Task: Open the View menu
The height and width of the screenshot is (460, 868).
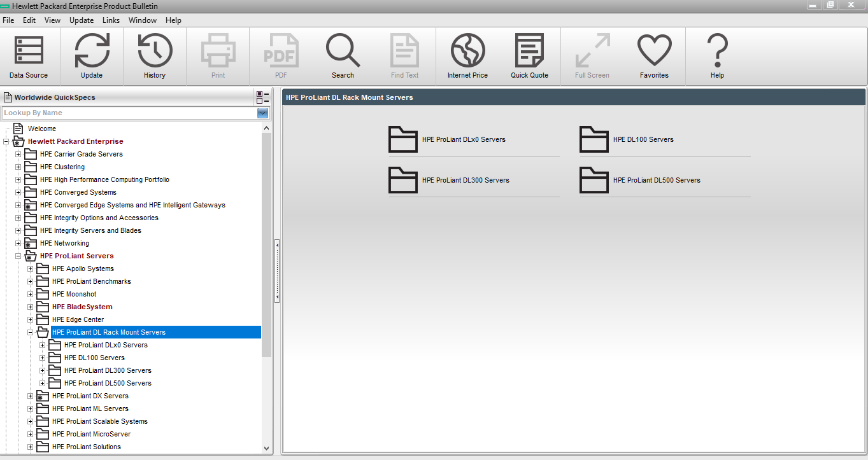Action: (x=52, y=20)
